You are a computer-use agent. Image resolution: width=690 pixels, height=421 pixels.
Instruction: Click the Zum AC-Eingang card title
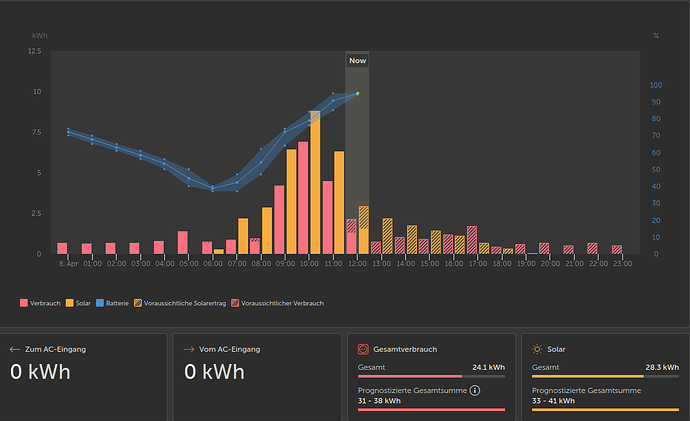pyautogui.click(x=55, y=349)
